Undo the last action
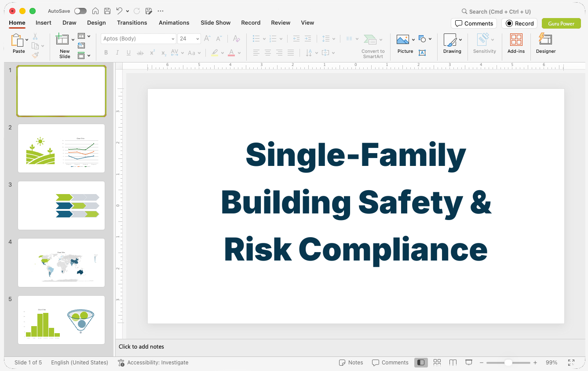 (x=119, y=11)
